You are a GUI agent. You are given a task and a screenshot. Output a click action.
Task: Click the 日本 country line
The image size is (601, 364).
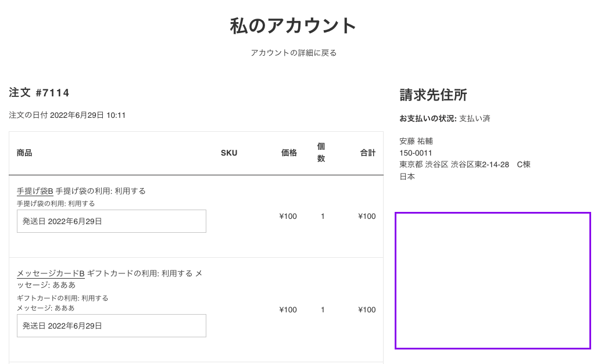tap(407, 177)
